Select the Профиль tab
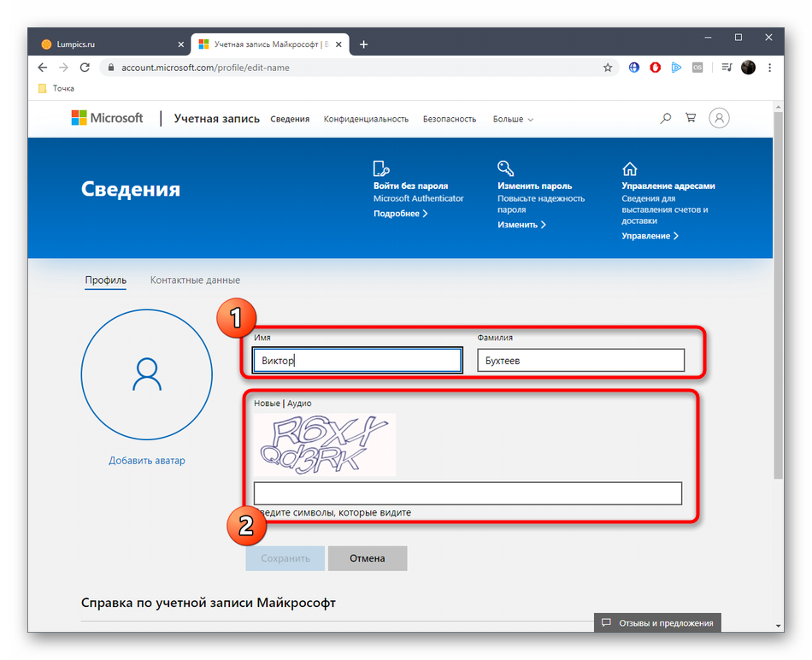Viewport: 812px width, 660px height. click(x=106, y=280)
